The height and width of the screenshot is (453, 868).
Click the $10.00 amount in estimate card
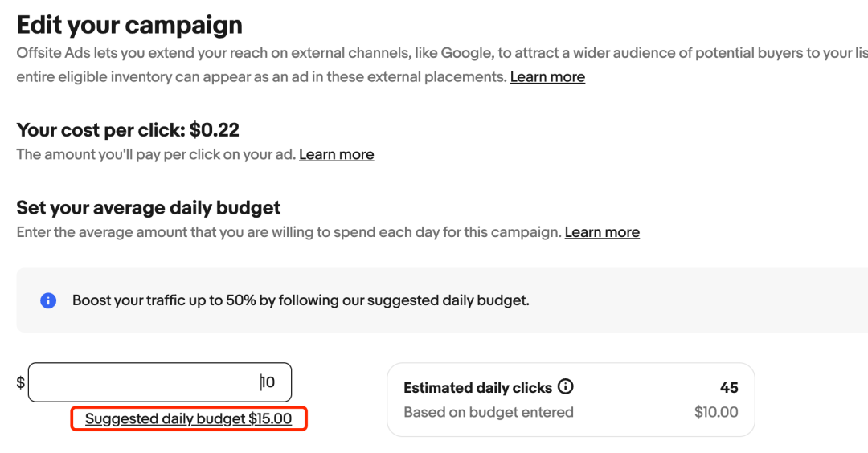click(716, 413)
